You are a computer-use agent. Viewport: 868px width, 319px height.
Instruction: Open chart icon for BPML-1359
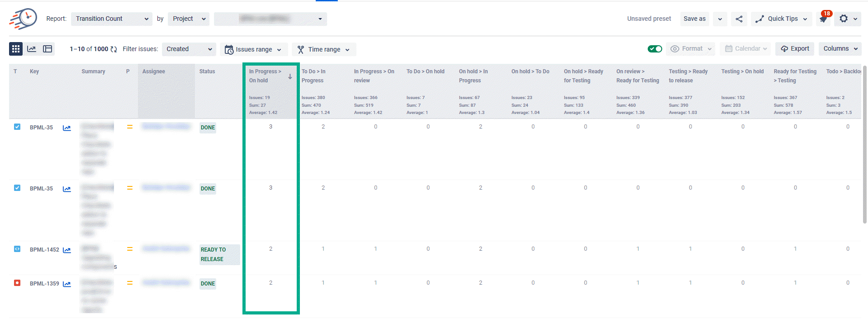[67, 284]
